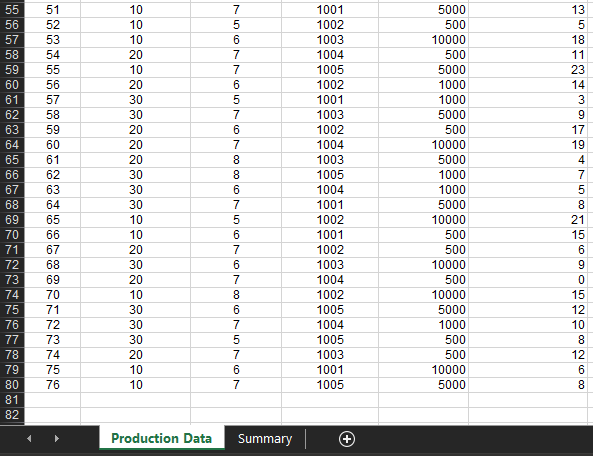Image resolution: width=593 pixels, height=456 pixels.
Task: Select empty row header 82
Action: click(x=12, y=415)
